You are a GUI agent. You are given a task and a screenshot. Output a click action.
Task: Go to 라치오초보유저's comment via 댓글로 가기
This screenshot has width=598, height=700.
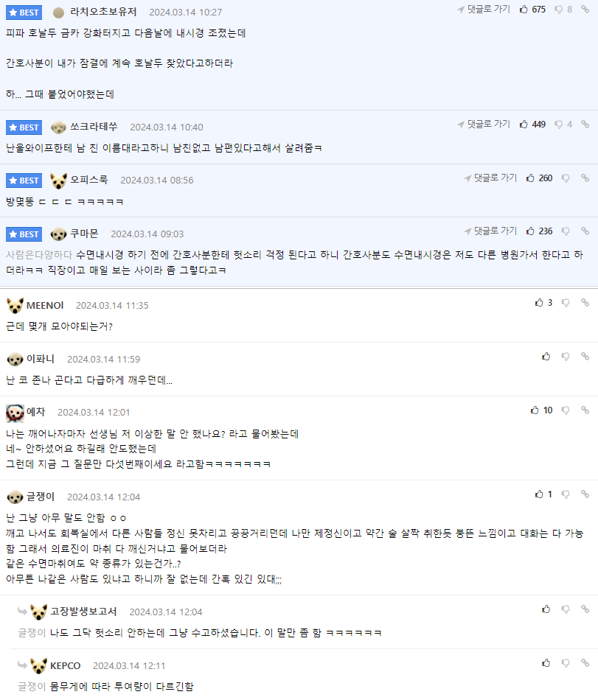483,10
